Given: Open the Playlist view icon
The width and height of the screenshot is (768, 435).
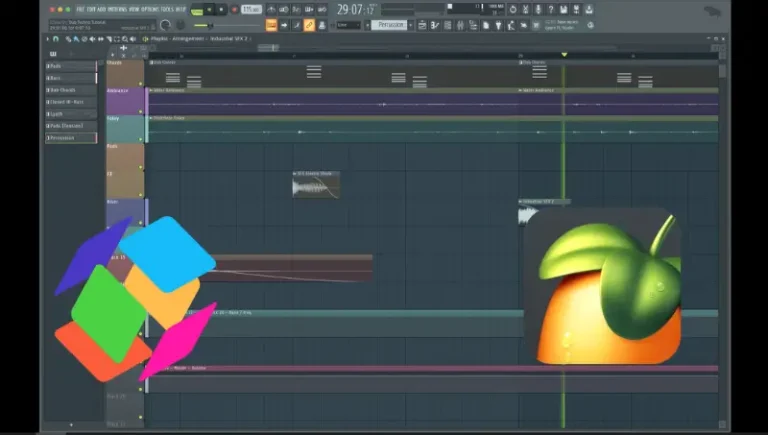Looking at the screenshot, I should point(422,25).
